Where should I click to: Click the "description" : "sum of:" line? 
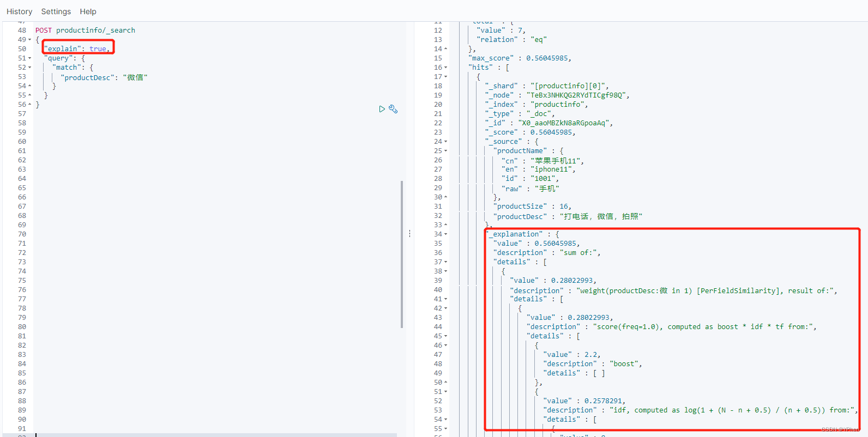(547, 253)
